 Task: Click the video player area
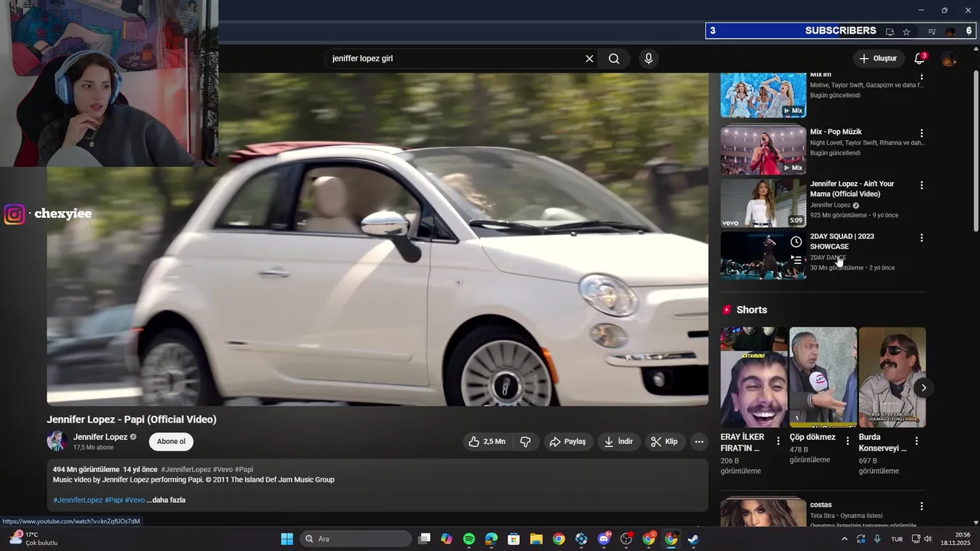[377, 239]
